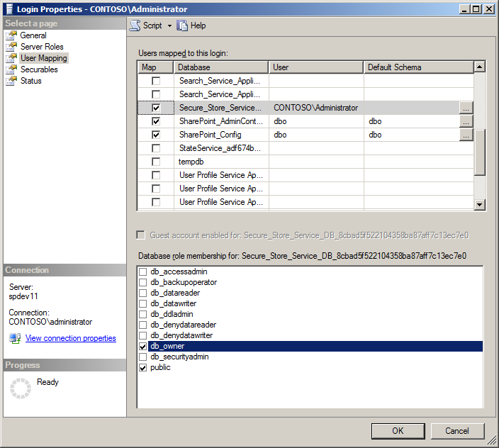The width and height of the screenshot is (499, 448).
Task: Go to the Securables page
Action: tap(39, 69)
